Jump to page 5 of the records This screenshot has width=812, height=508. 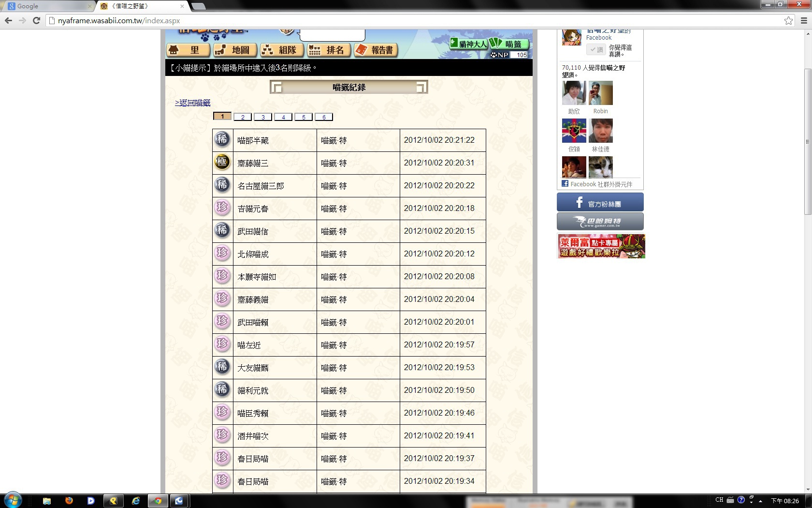[304, 117]
